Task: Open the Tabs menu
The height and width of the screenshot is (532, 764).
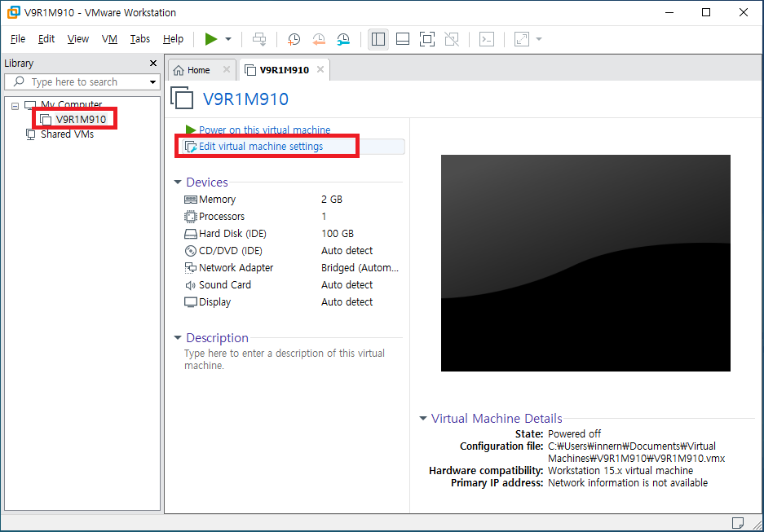Action: click(x=140, y=39)
